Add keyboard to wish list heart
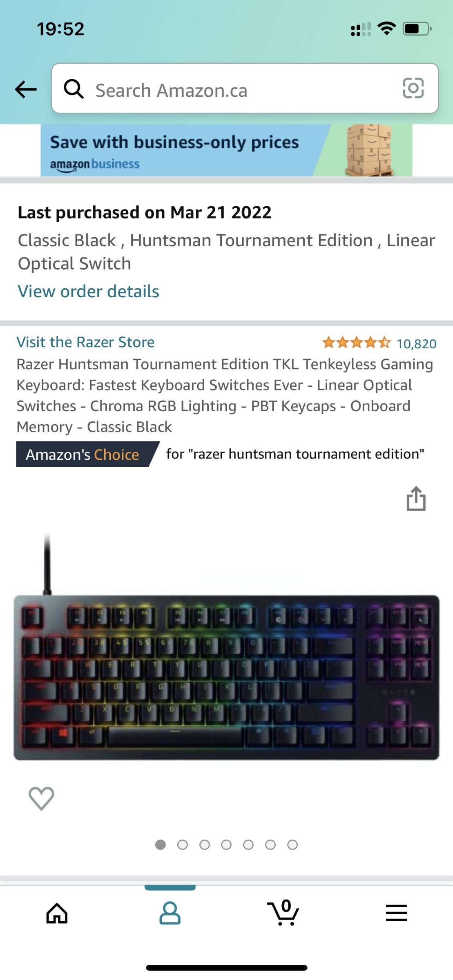This screenshot has height=980, width=453. click(x=41, y=798)
